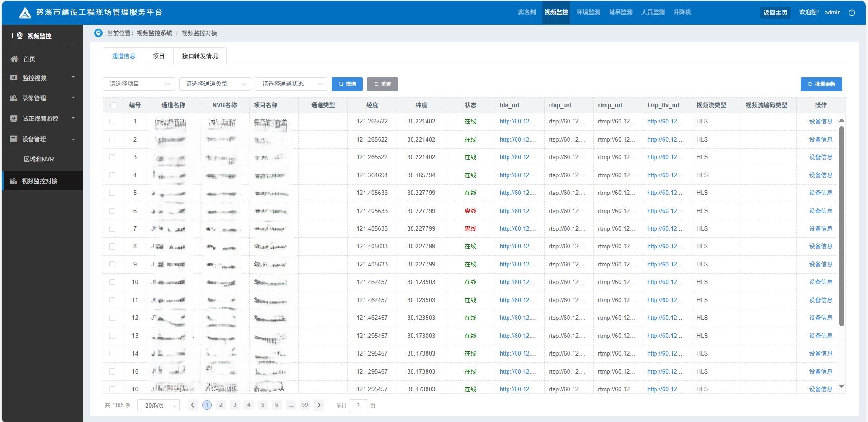Screen dimensions: 868x422
Task: Open the 请选择通道类型 dropdown
Action: coord(215,84)
